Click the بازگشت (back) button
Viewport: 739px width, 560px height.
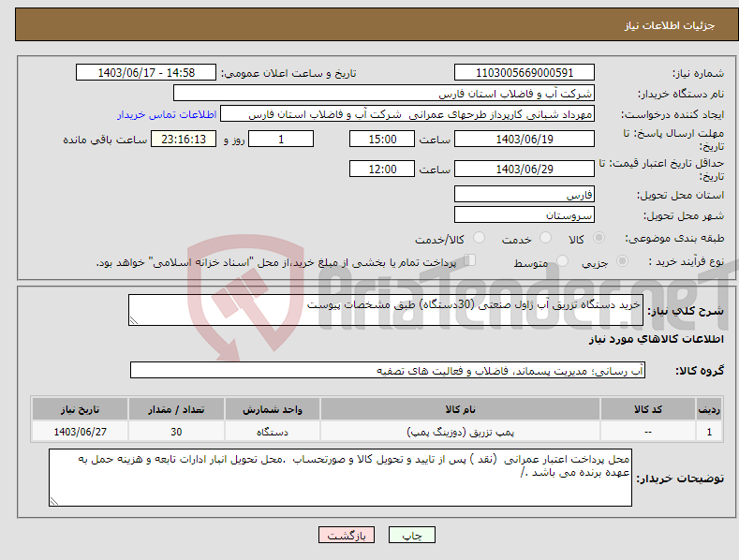(x=347, y=535)
